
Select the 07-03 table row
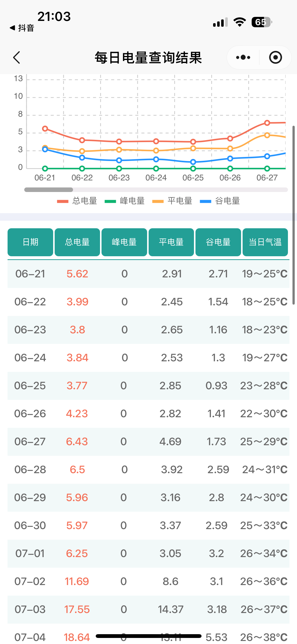coord(148,609)
